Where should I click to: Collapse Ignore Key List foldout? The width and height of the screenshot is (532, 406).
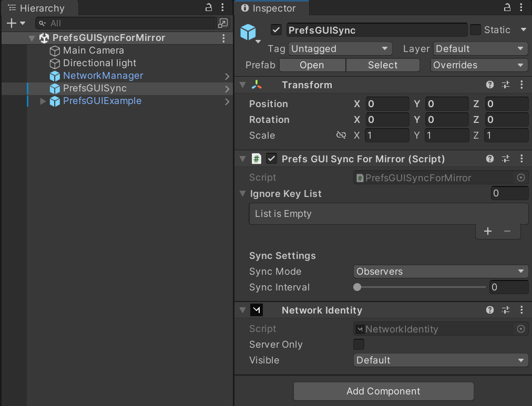[x=242, y=193]
